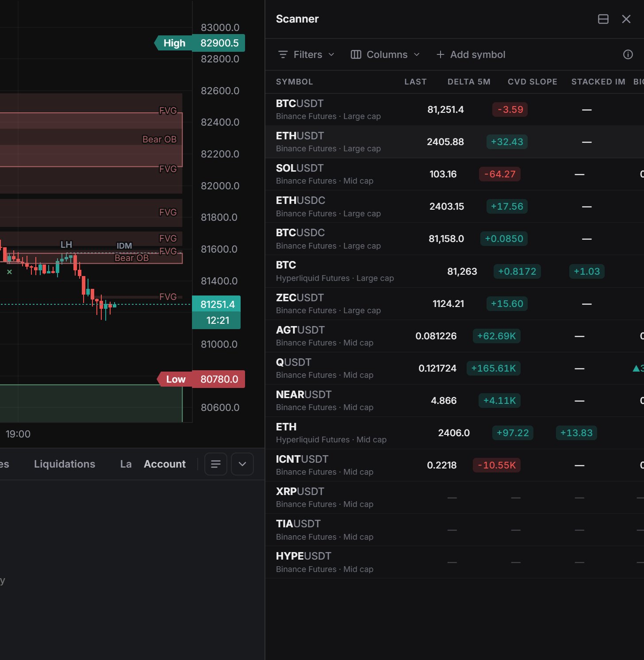This screenshot has height=660, width=644.
Task: Click the LH marker on the chart
Action: (66, 245)
